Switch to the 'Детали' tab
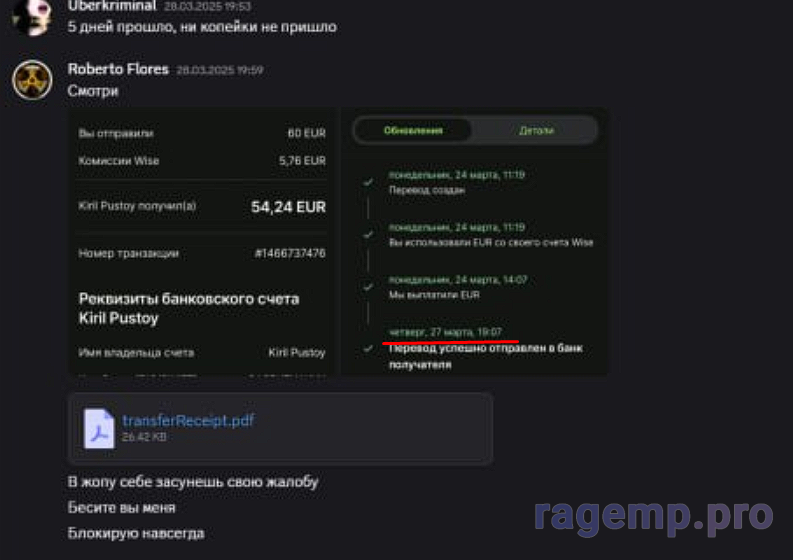The height and width of the screenshot is (560, 793). click(536, 130)
